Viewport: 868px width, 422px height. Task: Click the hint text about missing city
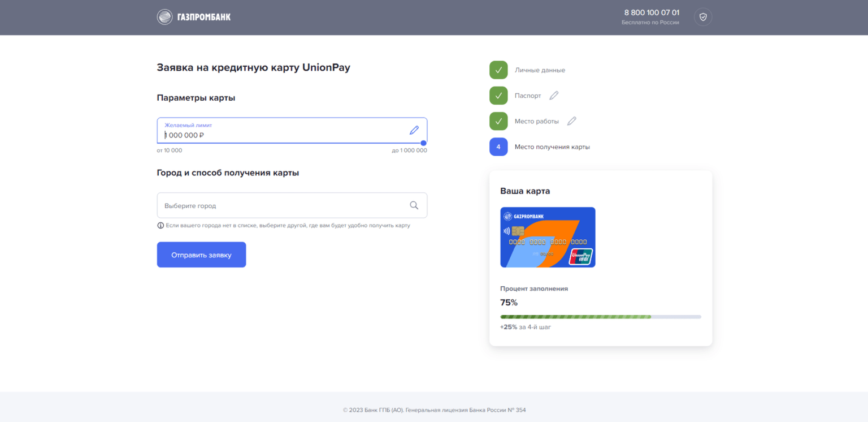click(288, 225)
